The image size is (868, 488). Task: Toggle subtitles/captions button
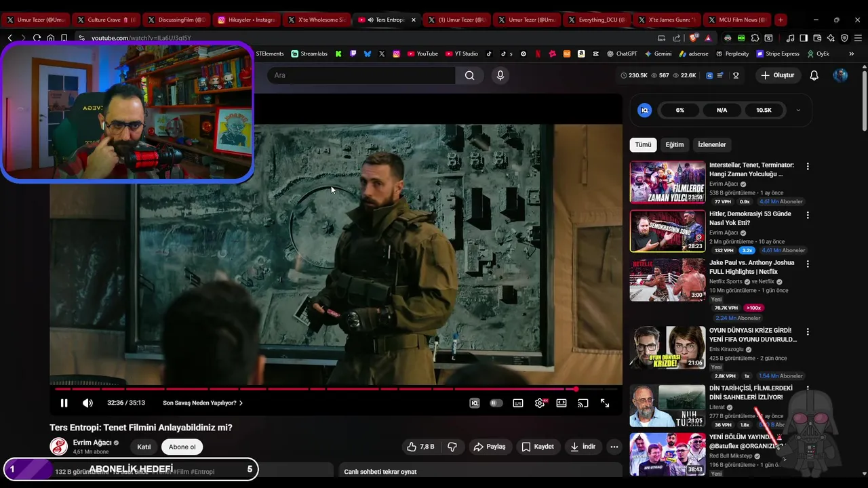pos(518,403)
